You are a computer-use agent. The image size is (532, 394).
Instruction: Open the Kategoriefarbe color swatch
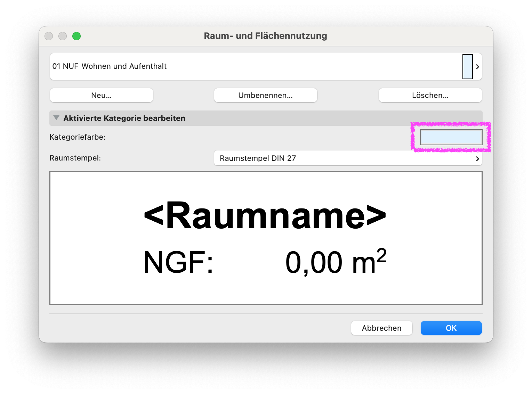tap(451, 137)
